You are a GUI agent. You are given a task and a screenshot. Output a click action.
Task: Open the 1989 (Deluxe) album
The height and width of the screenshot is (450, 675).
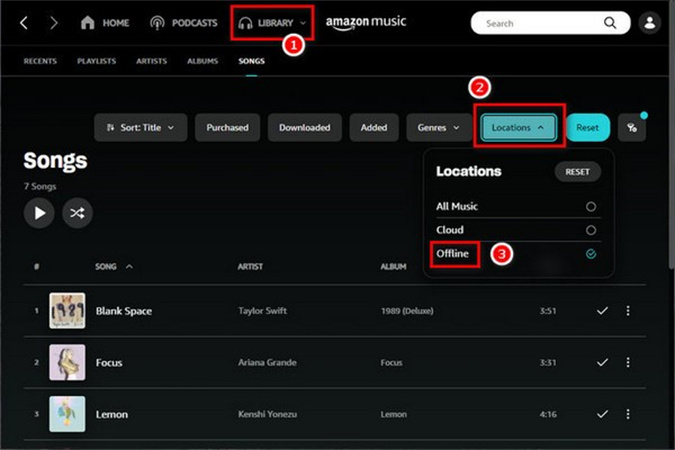point(407,310)
